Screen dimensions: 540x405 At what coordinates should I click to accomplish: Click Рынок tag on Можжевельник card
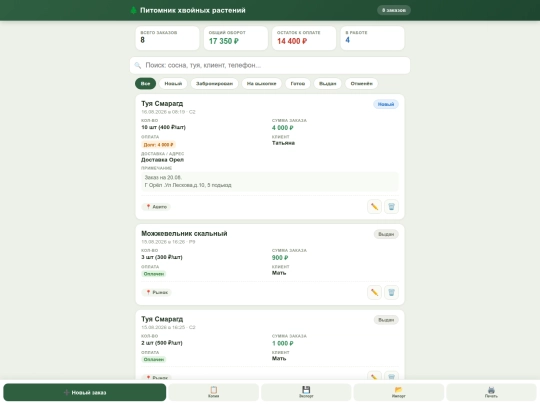pos(157,292)
